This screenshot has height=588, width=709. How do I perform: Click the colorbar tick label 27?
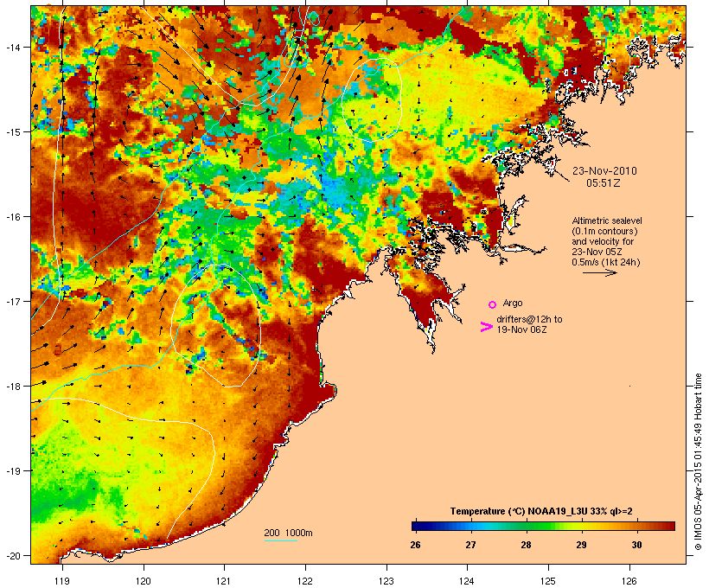470,545
